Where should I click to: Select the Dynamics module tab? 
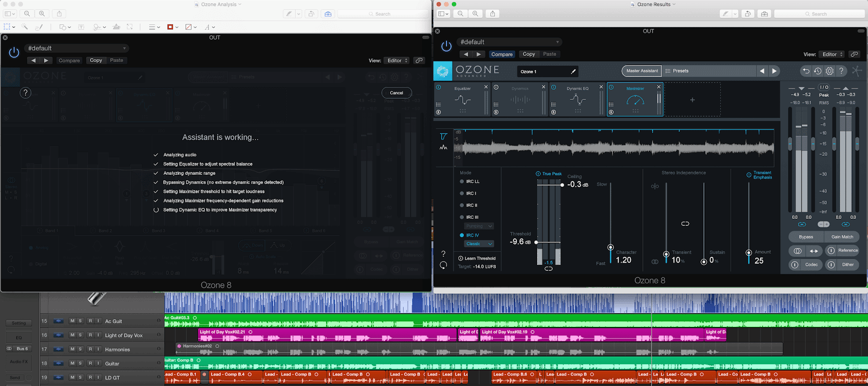click(520, 100)
